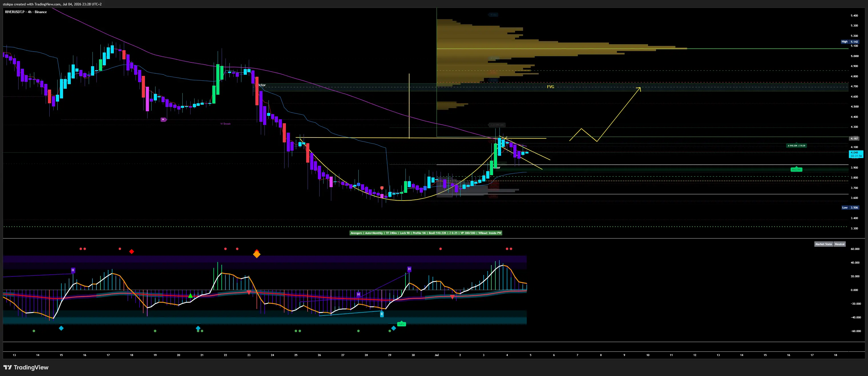Click the red down-triangle near date 23
The image size is (868, 376).
pos(249,292)
